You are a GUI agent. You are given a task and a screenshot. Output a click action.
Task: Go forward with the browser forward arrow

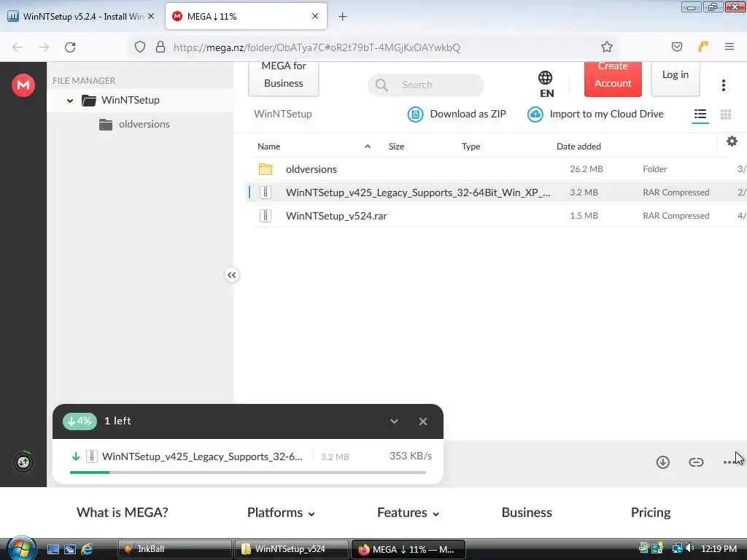(x=44, y=47)
